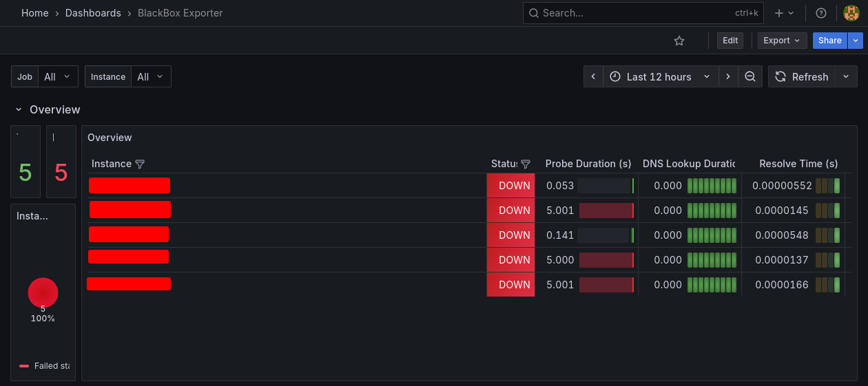
Task: Open the Last 12 hours time picker
Action: coord(660,77)
